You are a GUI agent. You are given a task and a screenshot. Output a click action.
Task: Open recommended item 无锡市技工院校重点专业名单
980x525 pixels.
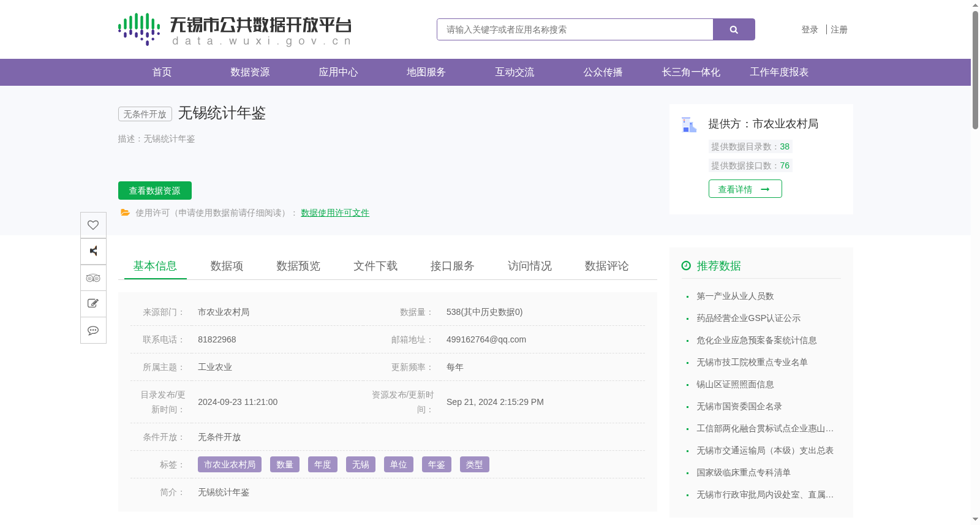point(752,362)
